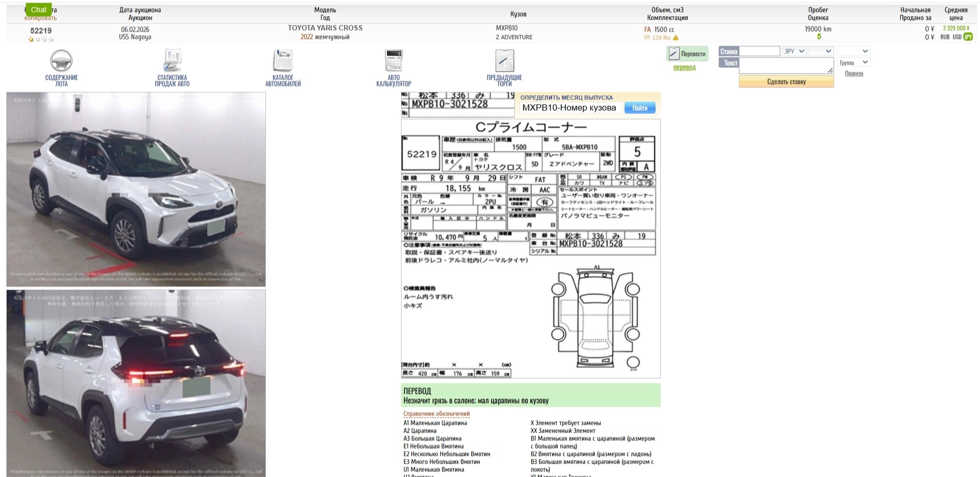980x477 pixels.
Task: Open the Каталог автомобилей icon
Action: tap(283, 61)
